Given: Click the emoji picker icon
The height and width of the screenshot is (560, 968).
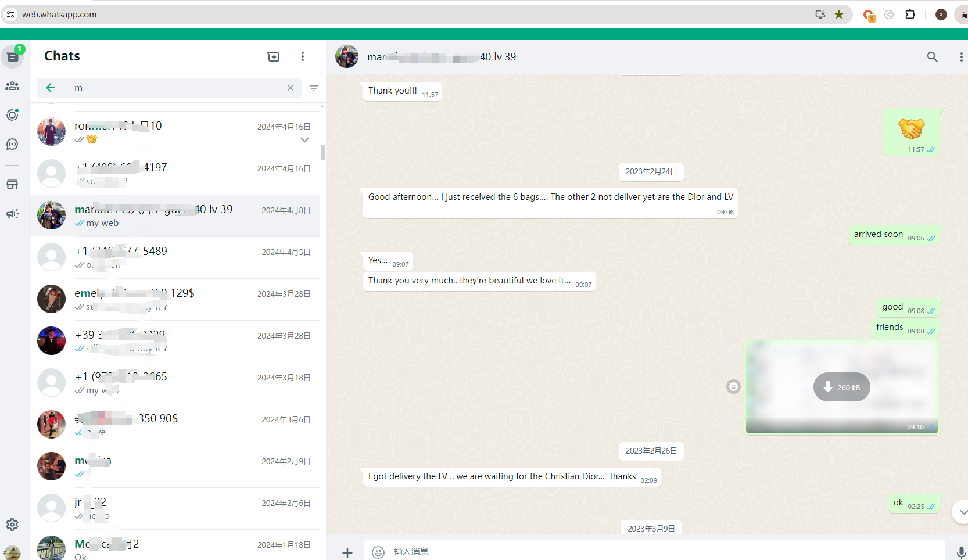Looking at the screenshot, I should click(378, 552).
